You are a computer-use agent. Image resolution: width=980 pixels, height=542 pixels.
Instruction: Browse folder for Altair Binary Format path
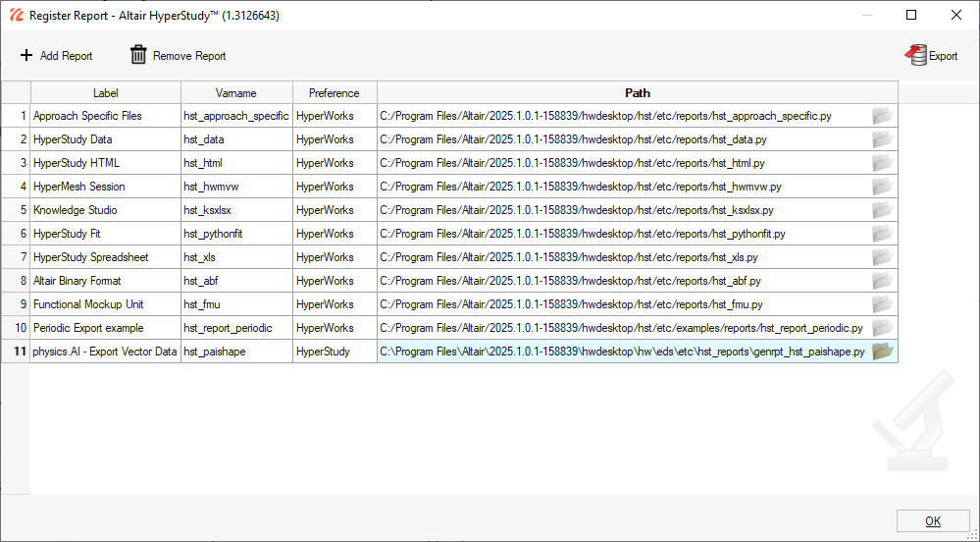[883, 281]
